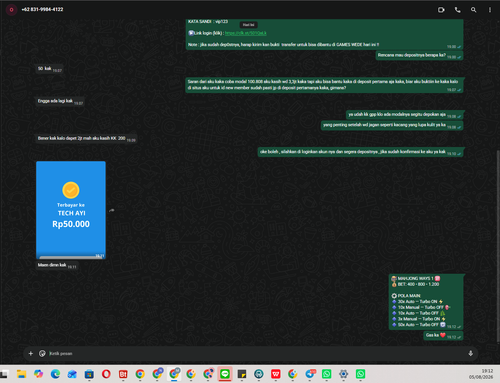Screen dimensions: 500x383
Task: Start a voice call with the phone icon
Action: point(457,10)
